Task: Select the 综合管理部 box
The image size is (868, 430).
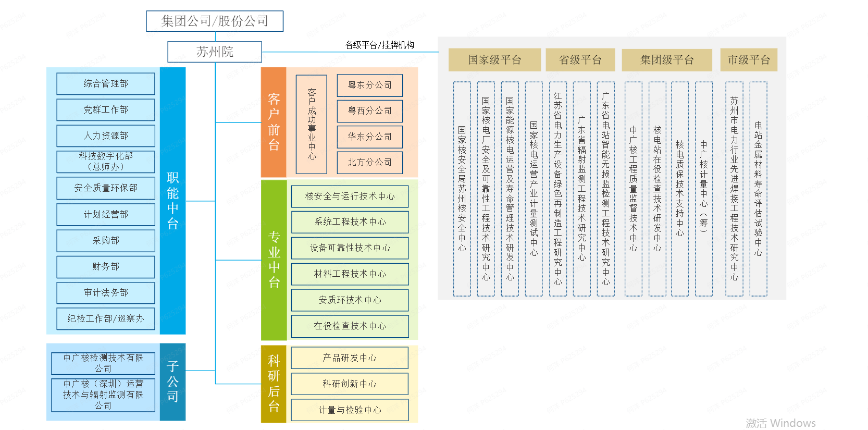Action: click(106, 83)
